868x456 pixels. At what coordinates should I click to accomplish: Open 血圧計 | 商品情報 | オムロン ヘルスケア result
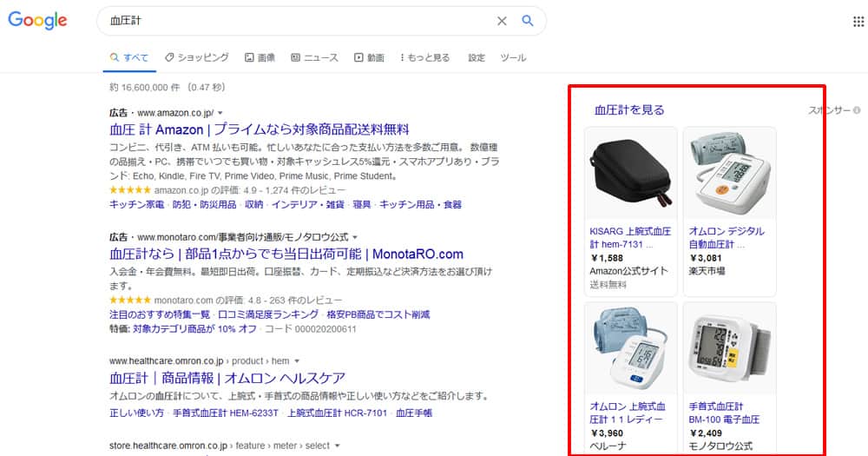click(x=227, y=379)
